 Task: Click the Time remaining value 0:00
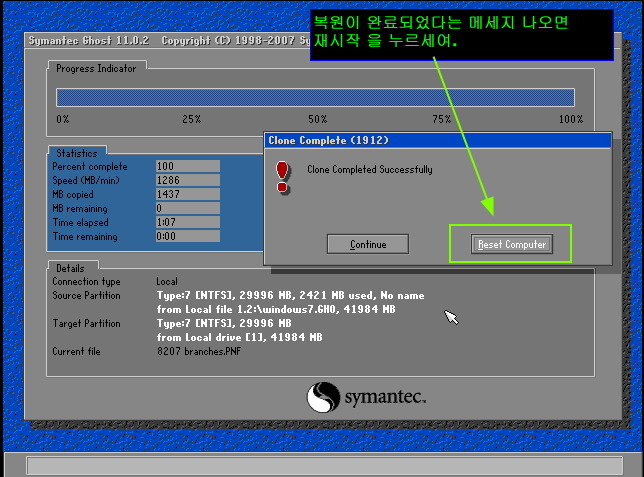(188, 236)
